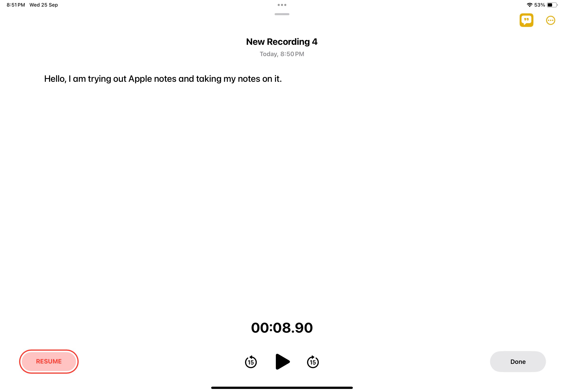Screen dimensions: 564x392
Task: Click the speech bubble feedback icon
Action: [526, 20]
